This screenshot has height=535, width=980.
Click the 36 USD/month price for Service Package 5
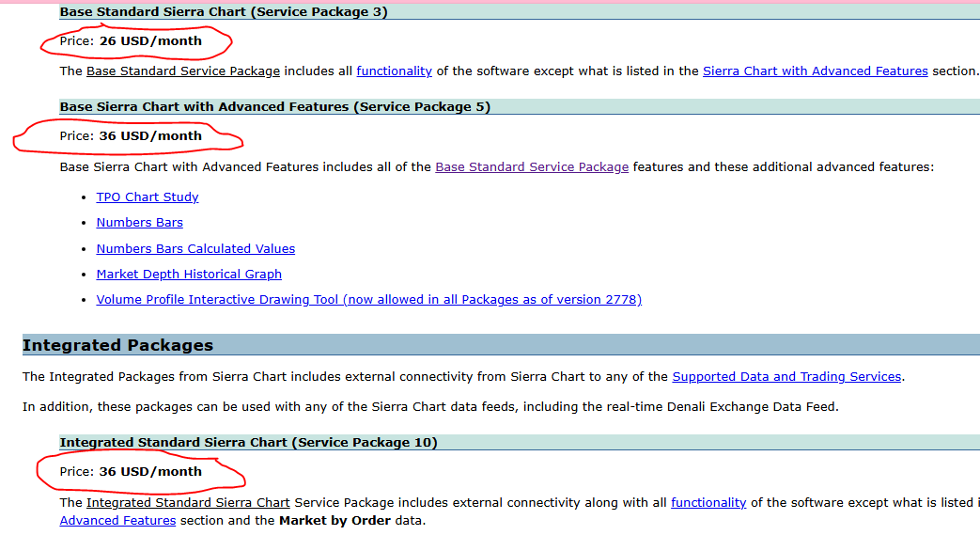[x=150, y=136]
